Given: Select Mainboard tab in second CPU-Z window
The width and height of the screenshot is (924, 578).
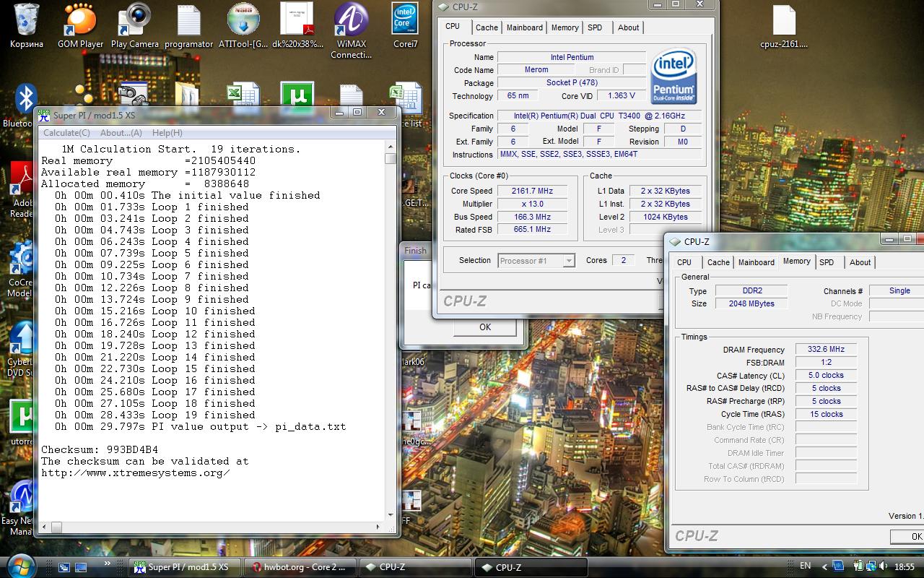Looking at the screenshot, I should tap(757, 262).
